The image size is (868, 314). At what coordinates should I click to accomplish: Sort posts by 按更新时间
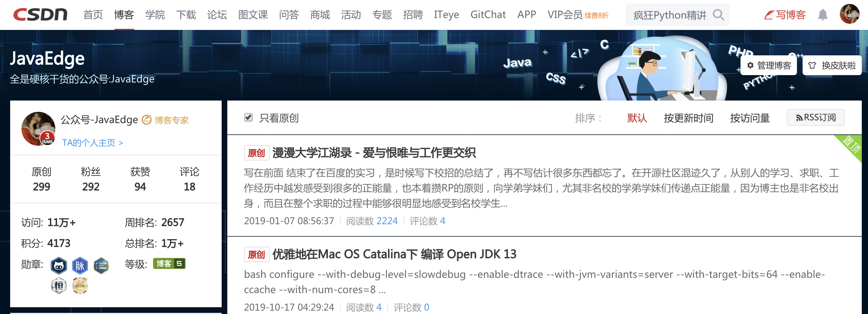coord(688,118)
